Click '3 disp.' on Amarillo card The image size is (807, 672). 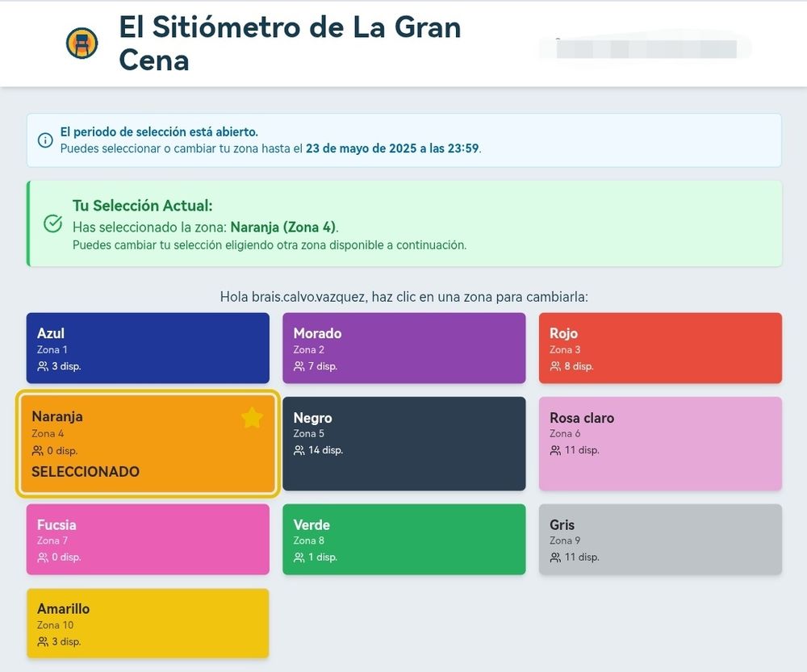(x=66, y=641)
